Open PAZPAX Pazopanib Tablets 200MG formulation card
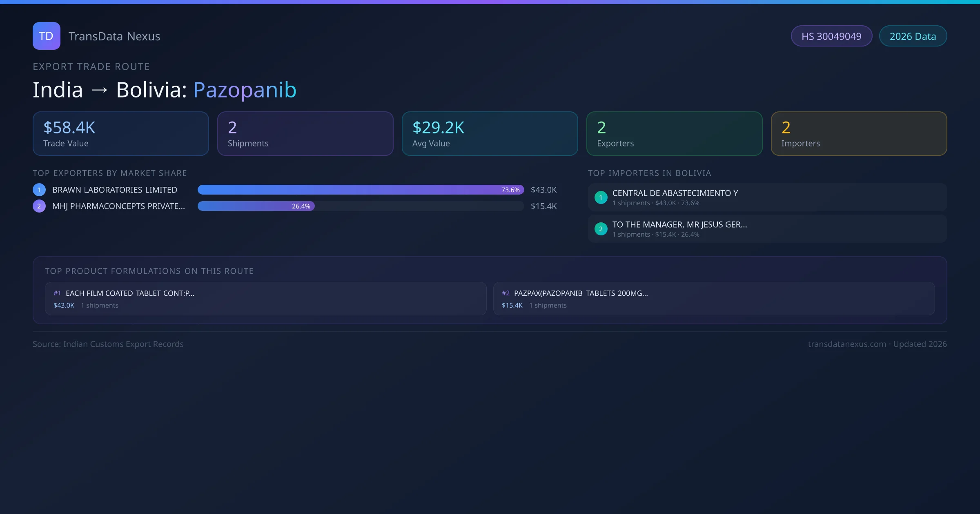980x514 pixels. tap(714, 299)
